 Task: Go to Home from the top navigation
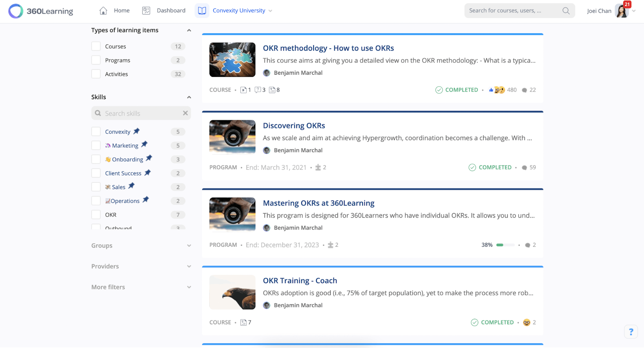pos(122,10)
